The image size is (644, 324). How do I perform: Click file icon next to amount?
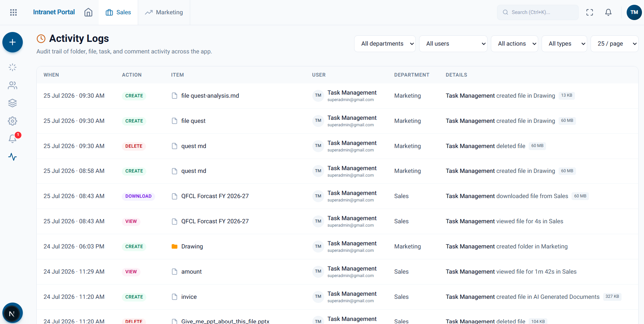[175, 272]
